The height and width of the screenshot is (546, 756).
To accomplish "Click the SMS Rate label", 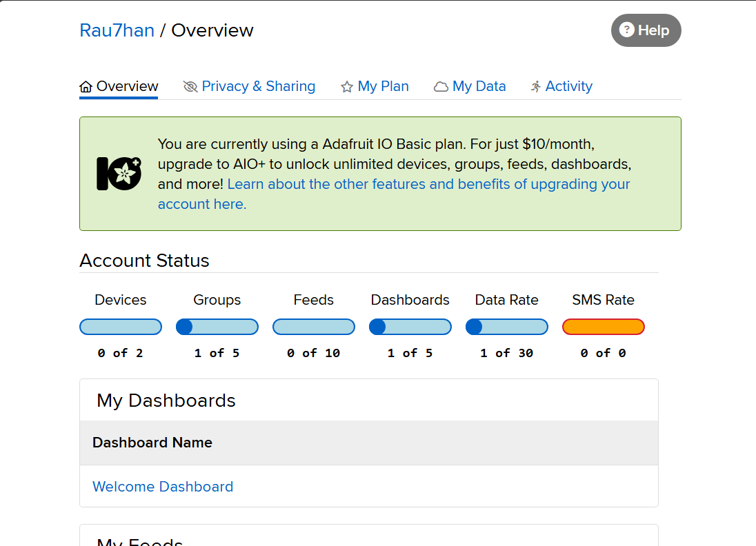I will (603, 300).
